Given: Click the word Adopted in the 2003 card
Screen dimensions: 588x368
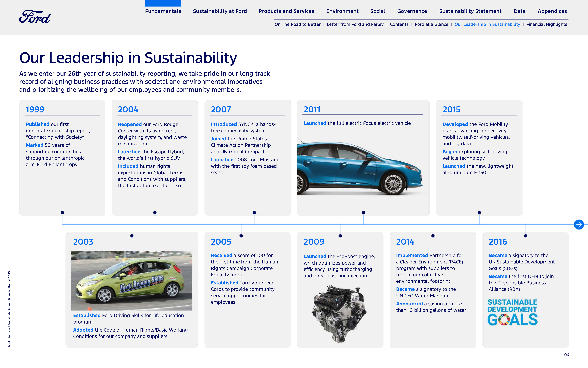Looking at the screenshot, I should click(83, 330).
